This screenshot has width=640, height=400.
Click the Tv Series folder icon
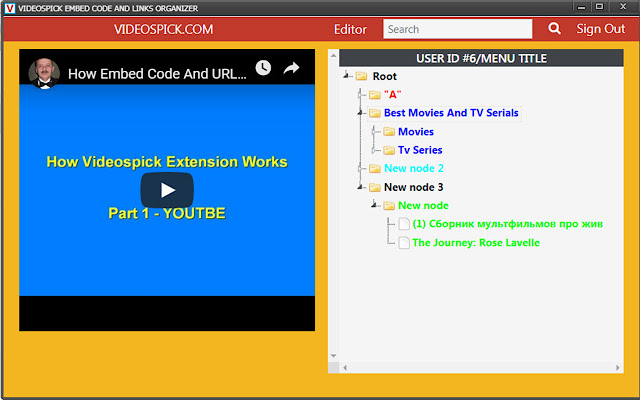(389, 150)
